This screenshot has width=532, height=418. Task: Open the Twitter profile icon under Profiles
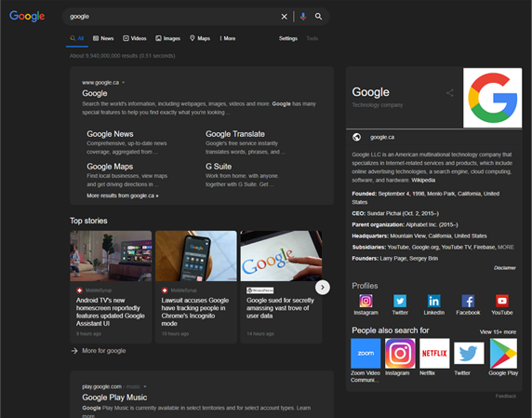click(400, 301)
